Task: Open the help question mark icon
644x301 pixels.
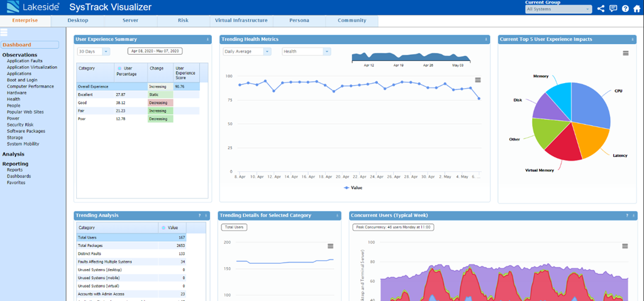Action: click(625, 9)
